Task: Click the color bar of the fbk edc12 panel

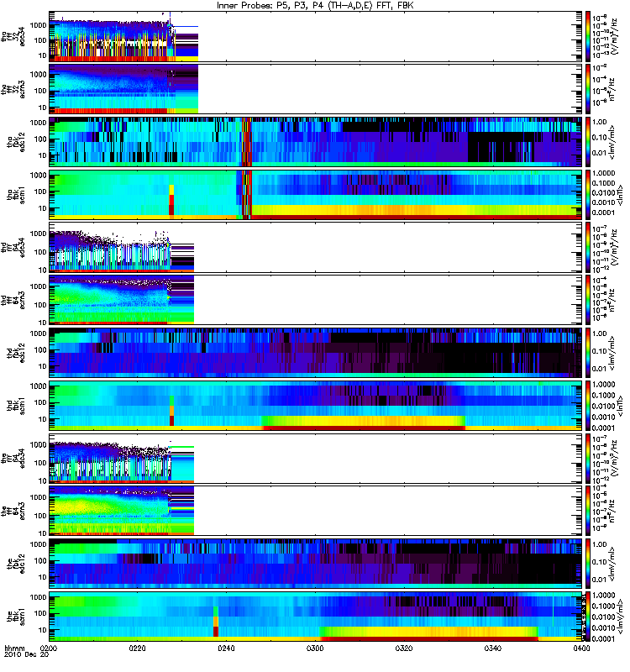Action: click(x=587, y=564)
